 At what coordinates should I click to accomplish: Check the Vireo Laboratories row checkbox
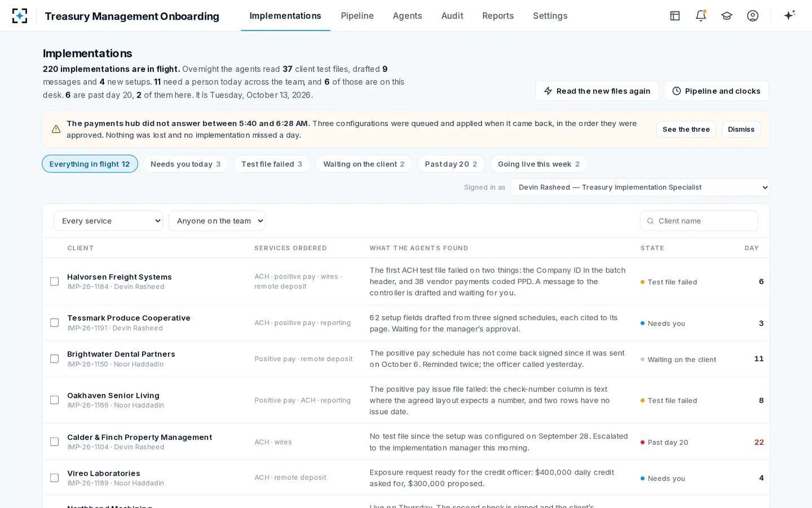pos(55,478)
